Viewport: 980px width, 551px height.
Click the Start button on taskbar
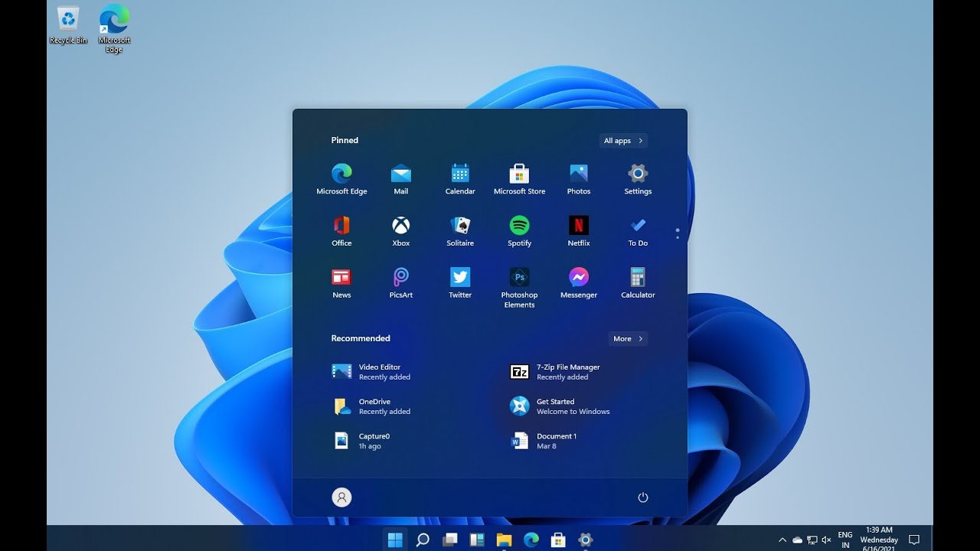pyautogui.click(x=395, y=540)
